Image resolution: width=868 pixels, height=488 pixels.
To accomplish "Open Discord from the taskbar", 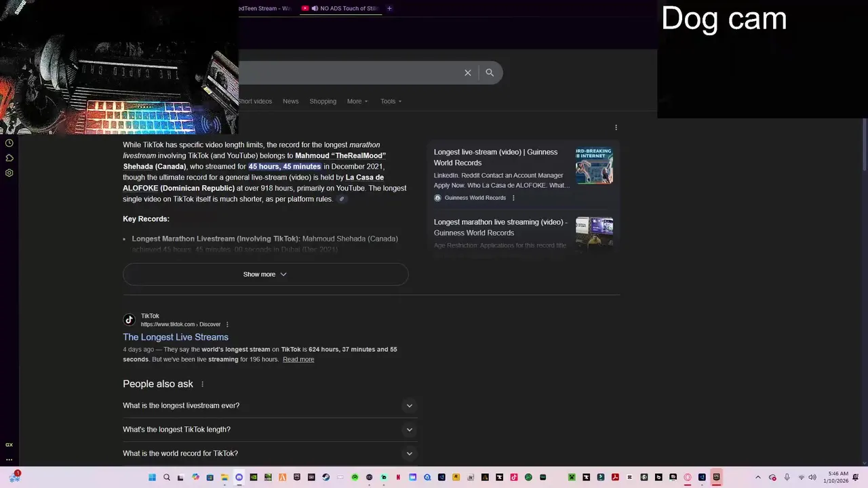I will (x=239, y=477).
